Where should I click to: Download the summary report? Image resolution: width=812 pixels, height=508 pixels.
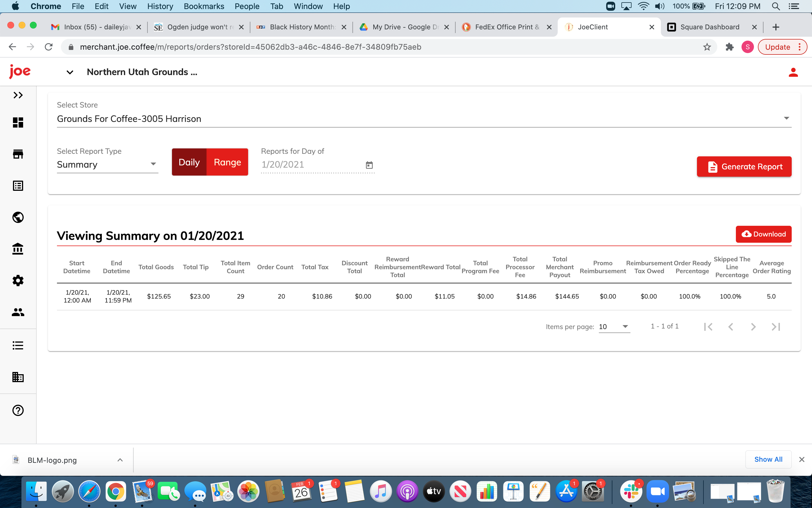tap(763, 234)
